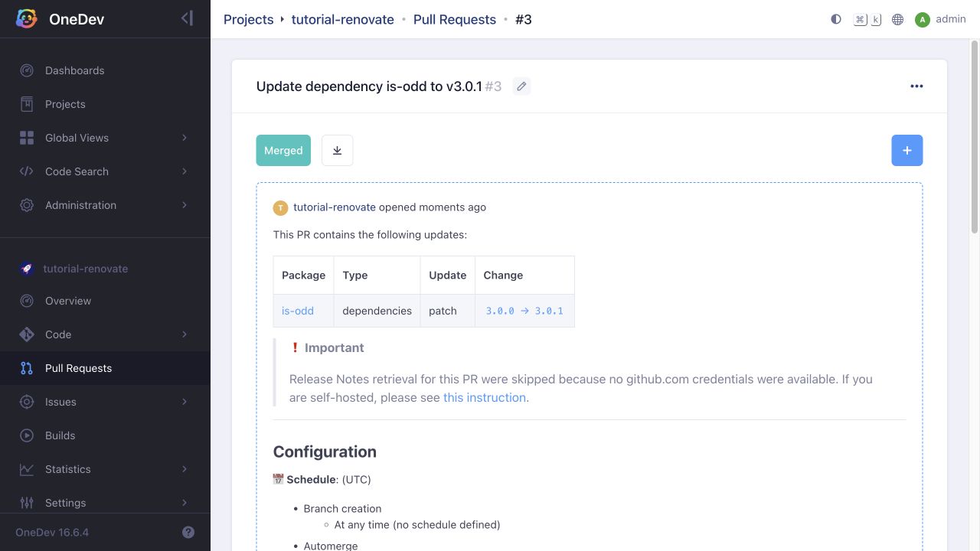Click the Administration gear icon
Image resolution: width=980 pixels, height=551 pixels.
coord(27,205)
